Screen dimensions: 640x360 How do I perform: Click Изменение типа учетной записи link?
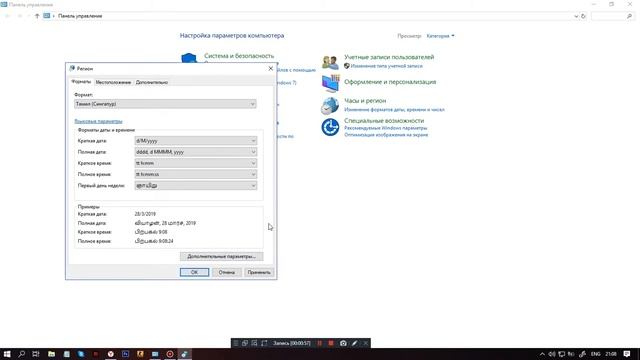point(387,66)
